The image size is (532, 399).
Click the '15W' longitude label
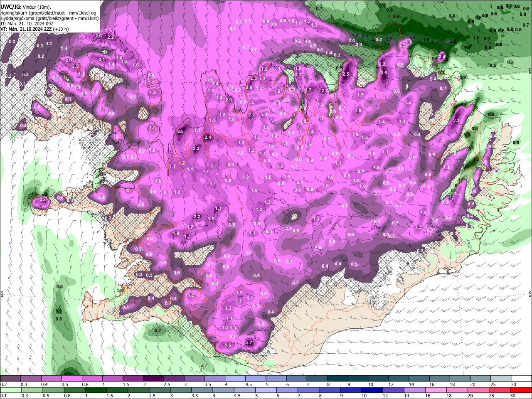[441, 2]
